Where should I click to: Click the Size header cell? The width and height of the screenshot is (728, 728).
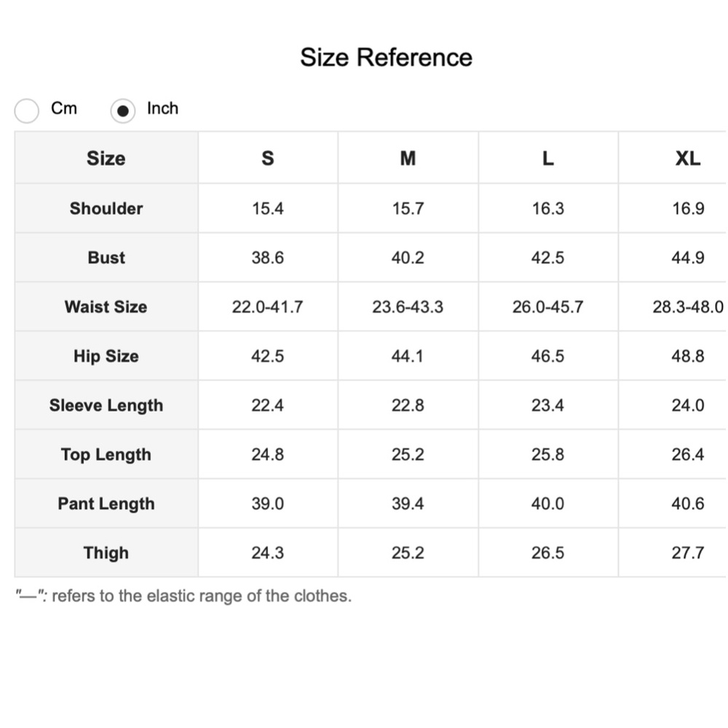pos(106,158)
